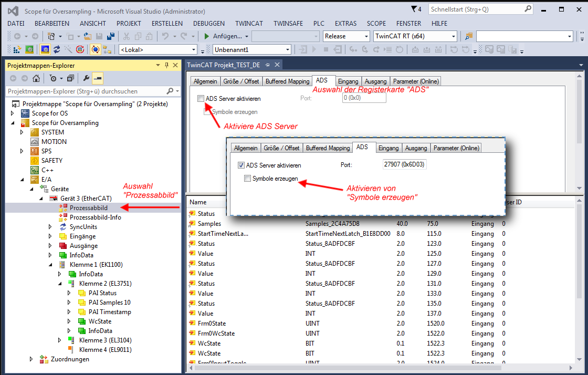Expand the Scope for OS project node
The image size is (588, 375).
[x=13, y=113]
